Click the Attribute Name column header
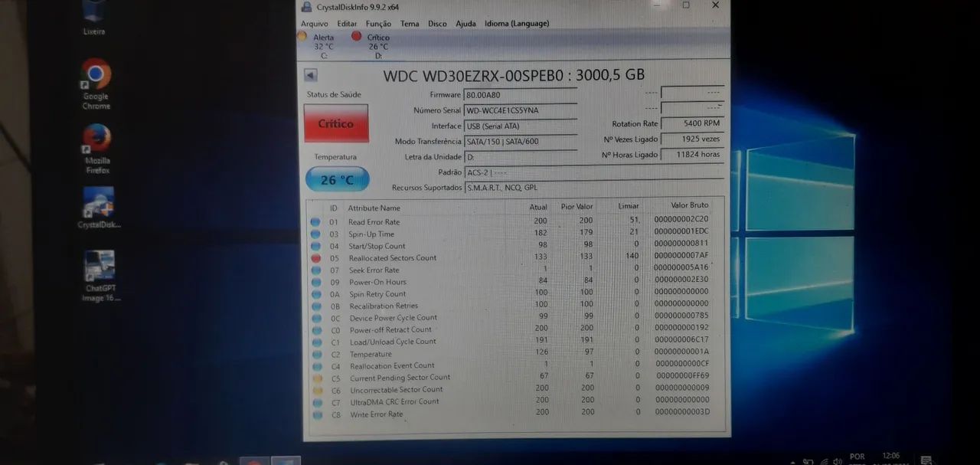The height and width of the screenshot is (465, 980). point(374,208)
